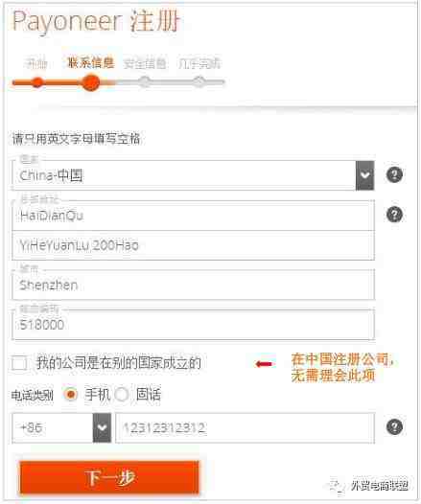This screenshot has width=421, height=504.
Task: Click the help icon next to HaiDianQu address
Action: pyautogui.click(x=394, y=215)
